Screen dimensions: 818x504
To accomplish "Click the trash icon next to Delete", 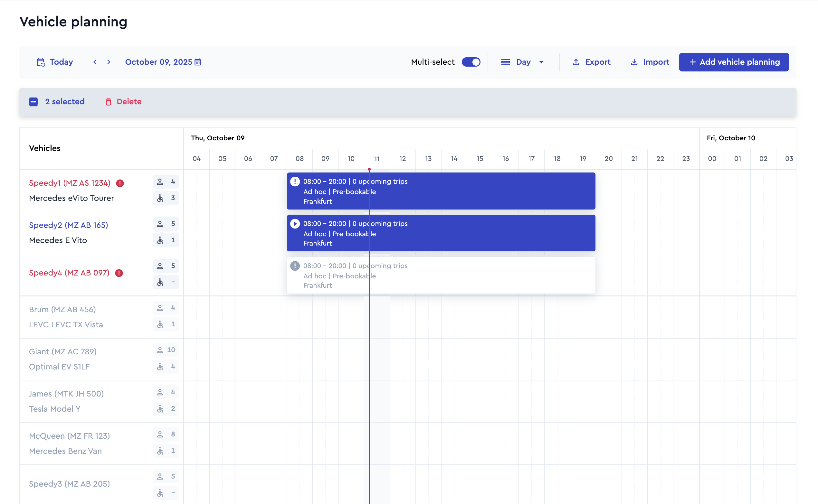I will tap(109, 102).
